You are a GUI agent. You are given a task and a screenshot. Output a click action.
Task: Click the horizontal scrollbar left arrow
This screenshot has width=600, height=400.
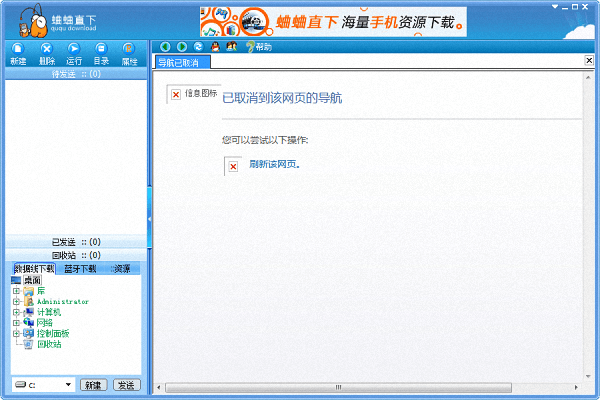click(x=158, y=387)
